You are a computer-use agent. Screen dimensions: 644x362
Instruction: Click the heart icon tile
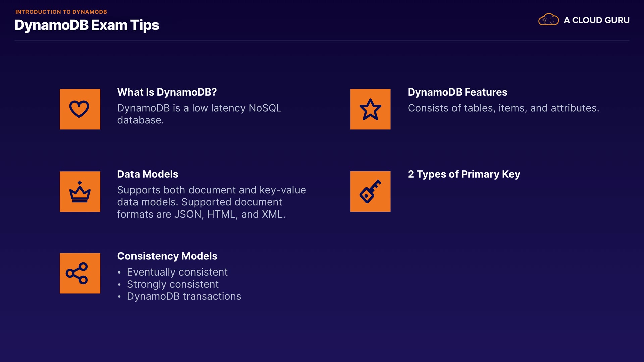click(80, 109)
